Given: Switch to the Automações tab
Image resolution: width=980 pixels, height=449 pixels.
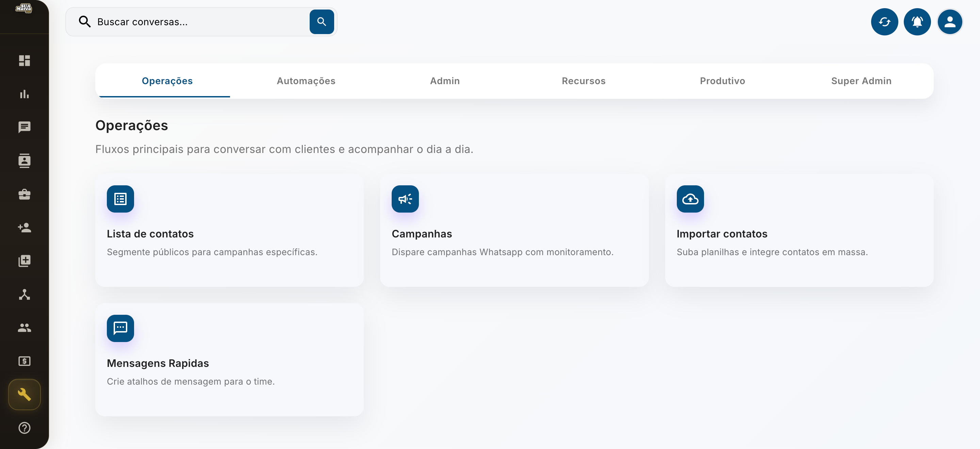Looking at the screenshot, I should (306, 81).
